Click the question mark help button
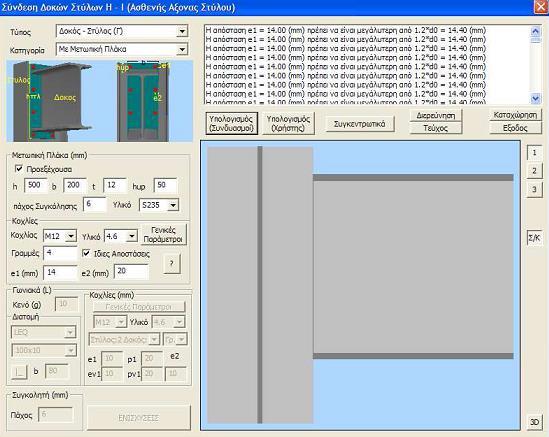This screenshot has width=549, height=437. pos(172,264)
